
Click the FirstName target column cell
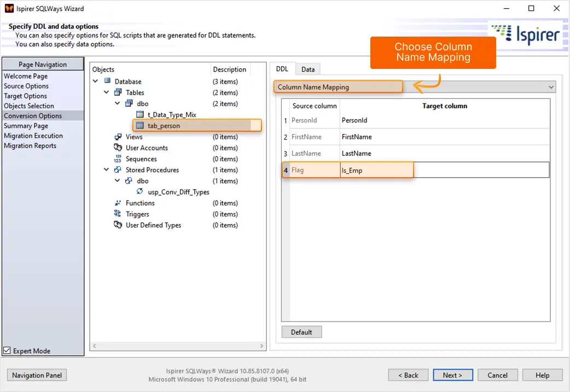pos(445,137)
